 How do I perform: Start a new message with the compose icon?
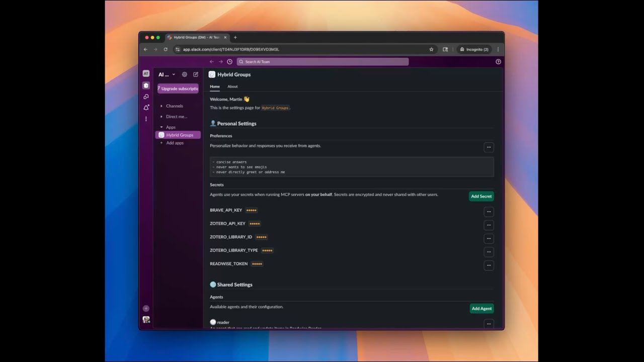coord(196,74)
